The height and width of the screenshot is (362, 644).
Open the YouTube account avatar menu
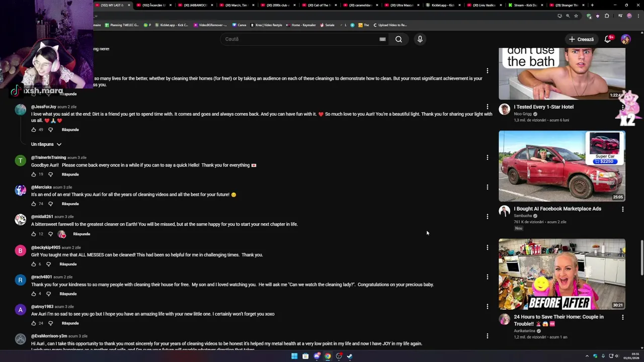tap(625, 39)
